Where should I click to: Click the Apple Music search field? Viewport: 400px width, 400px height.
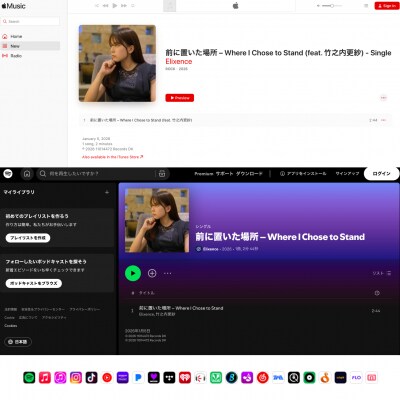pyautogui.click(x=30, y=21)
